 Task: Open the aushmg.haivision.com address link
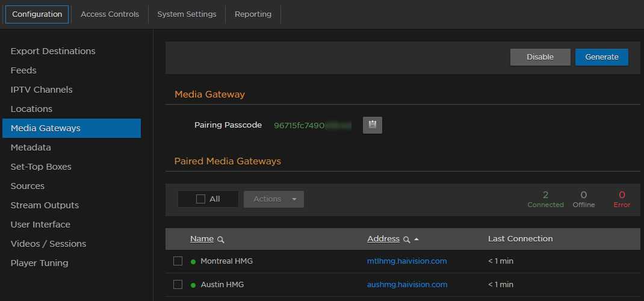(407, 284)
